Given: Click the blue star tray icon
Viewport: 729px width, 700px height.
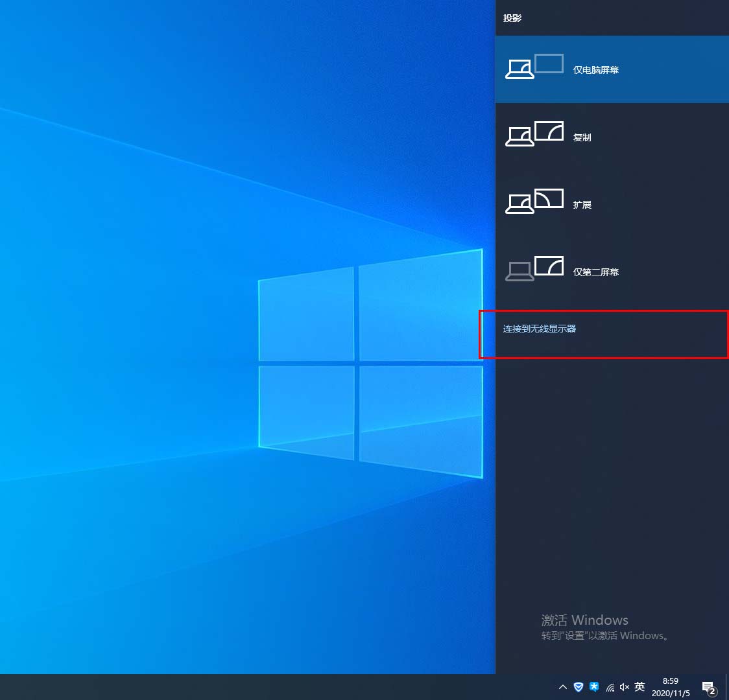Looking at the screenshot, I should pyautogui.click(x=594, y=687).
